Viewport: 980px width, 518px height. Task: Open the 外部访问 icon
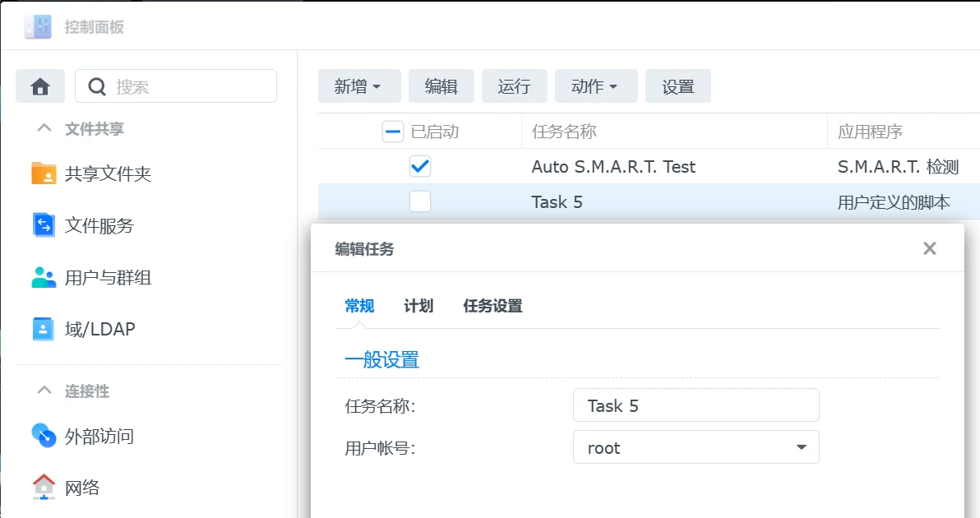pyautogui.click(x=44, y=436)
